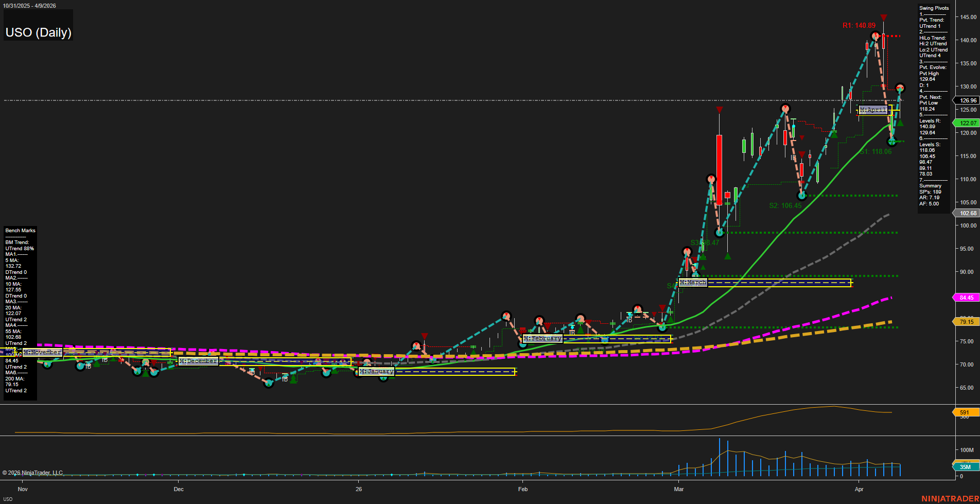Click the green up-triangle beside the April low

tap(900, 123)
